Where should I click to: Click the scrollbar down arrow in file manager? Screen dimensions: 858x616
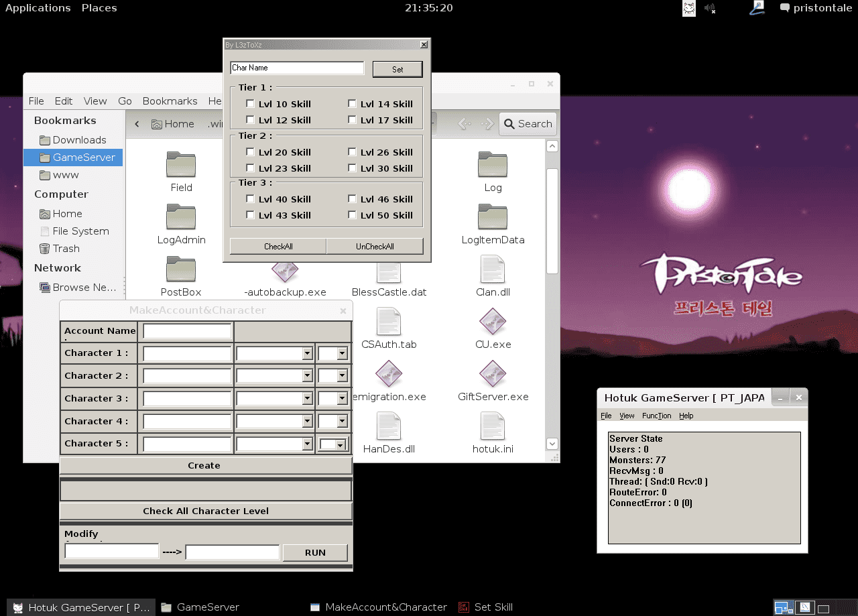click(x=552, y=444)
